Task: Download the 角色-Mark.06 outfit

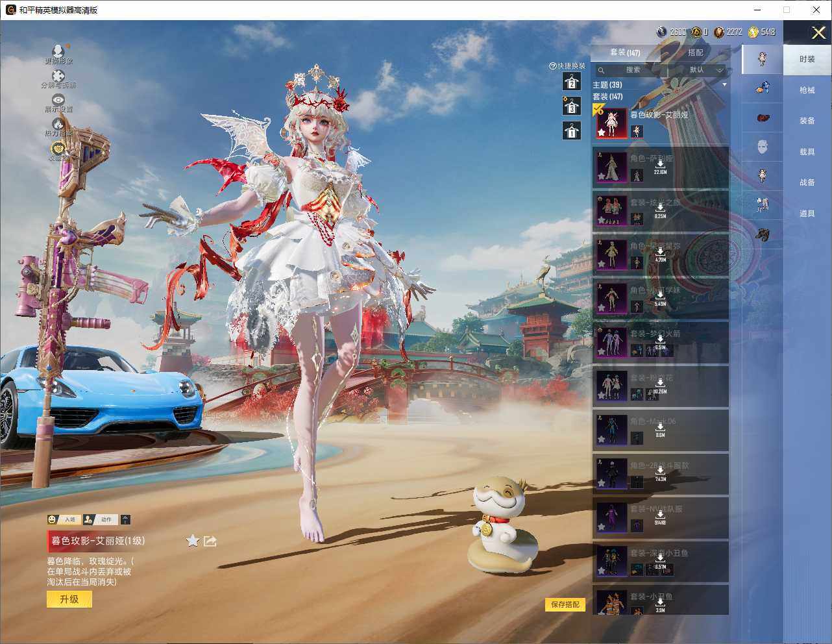Action: [660, 430]
